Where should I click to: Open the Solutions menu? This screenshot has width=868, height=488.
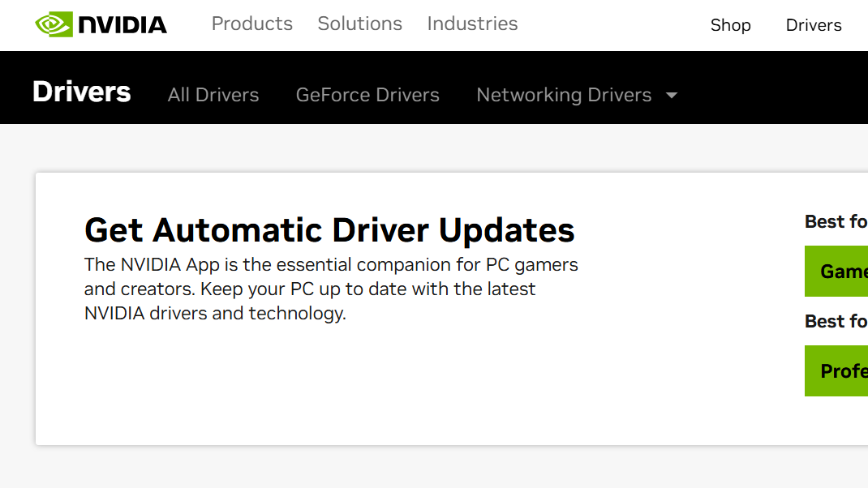click(x=360, y=24)
